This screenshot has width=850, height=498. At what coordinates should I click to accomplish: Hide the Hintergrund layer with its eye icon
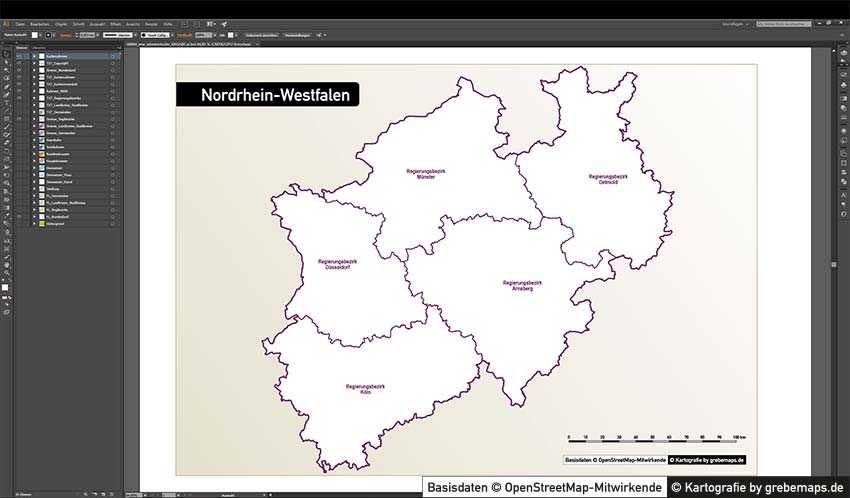[x=20, y=223]
